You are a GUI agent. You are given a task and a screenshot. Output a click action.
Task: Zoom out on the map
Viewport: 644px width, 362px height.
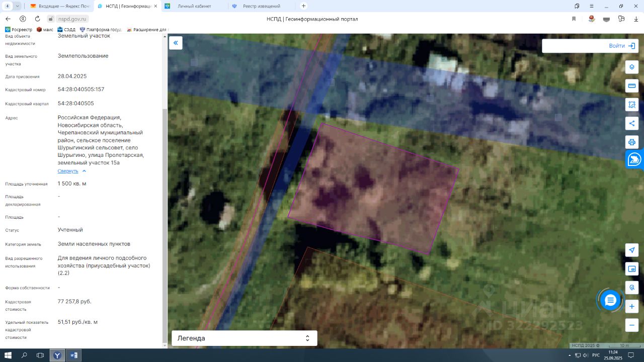tap(632, 325)
